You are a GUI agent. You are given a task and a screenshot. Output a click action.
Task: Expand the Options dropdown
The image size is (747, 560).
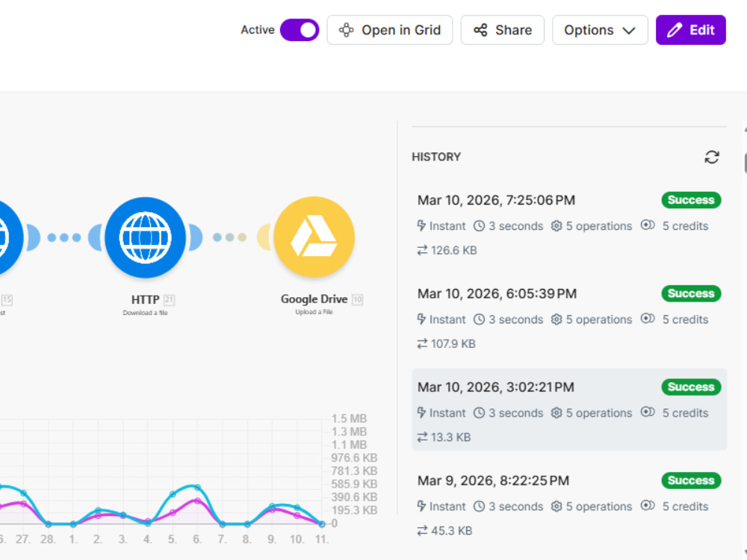click(x=600, y=30)
